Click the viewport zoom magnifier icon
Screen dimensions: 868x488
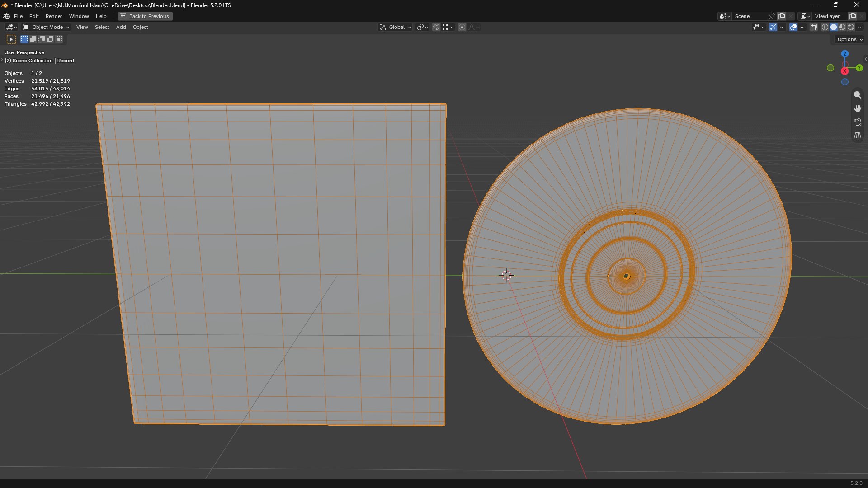(x=858, y=95)
